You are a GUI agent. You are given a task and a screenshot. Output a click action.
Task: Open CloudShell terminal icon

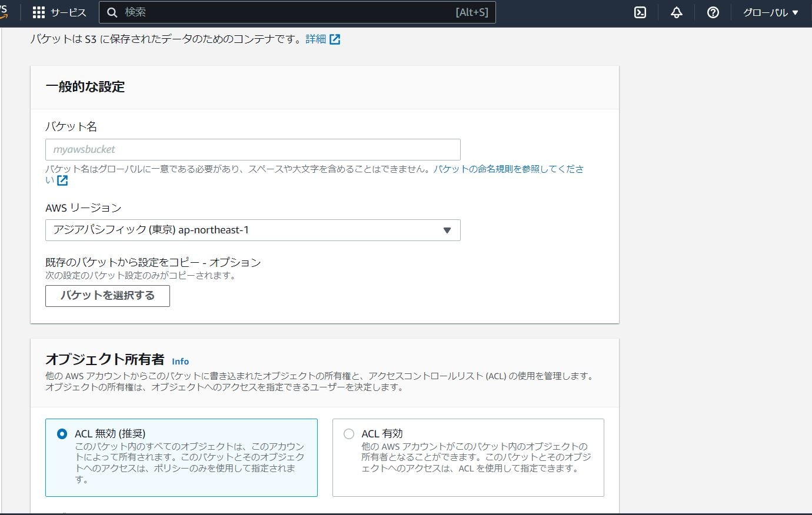[640, 12]
